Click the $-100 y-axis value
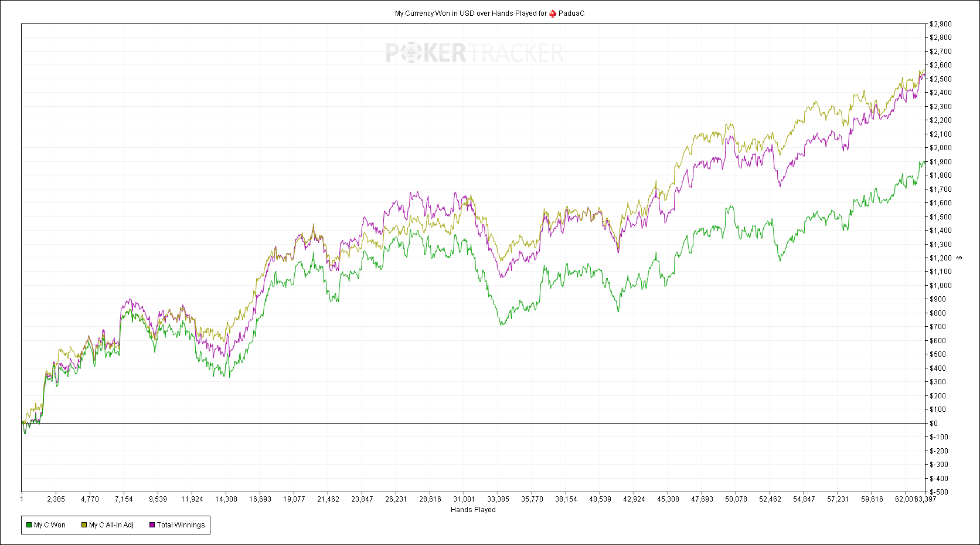 click(x=939, y=437)
